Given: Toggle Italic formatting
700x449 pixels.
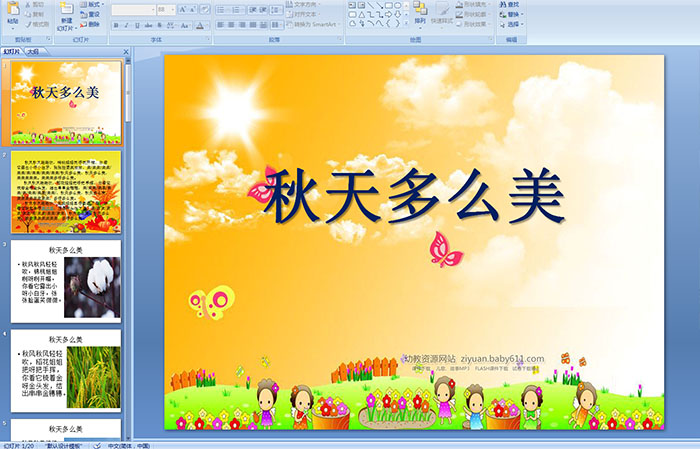Looking at the screenshot, I should (127, 25).
